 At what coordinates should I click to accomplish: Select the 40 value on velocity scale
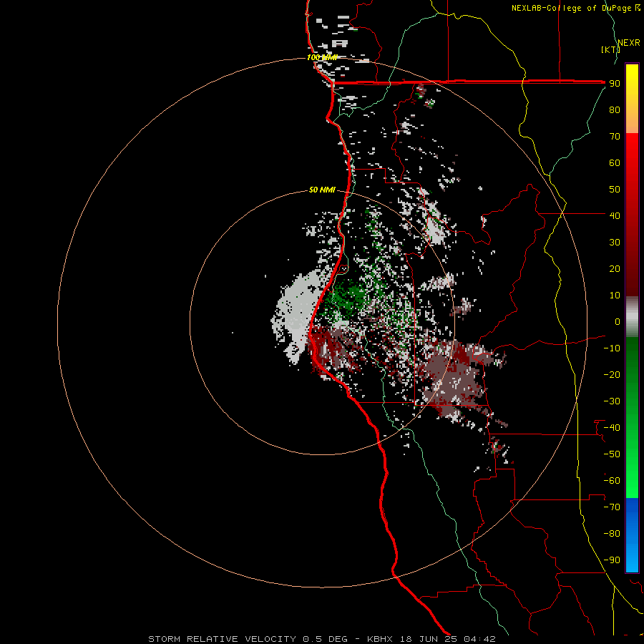click(x=615, y=216)
